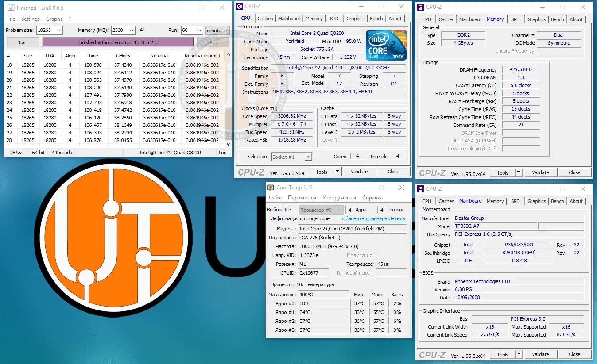Click the Core Speed value 3006.82 MHz

tap(292, 116)
